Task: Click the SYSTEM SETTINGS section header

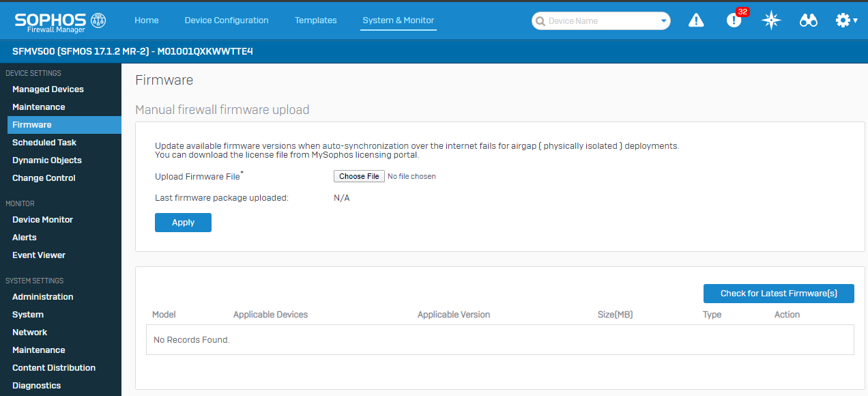Action: (x=35, y=281)
